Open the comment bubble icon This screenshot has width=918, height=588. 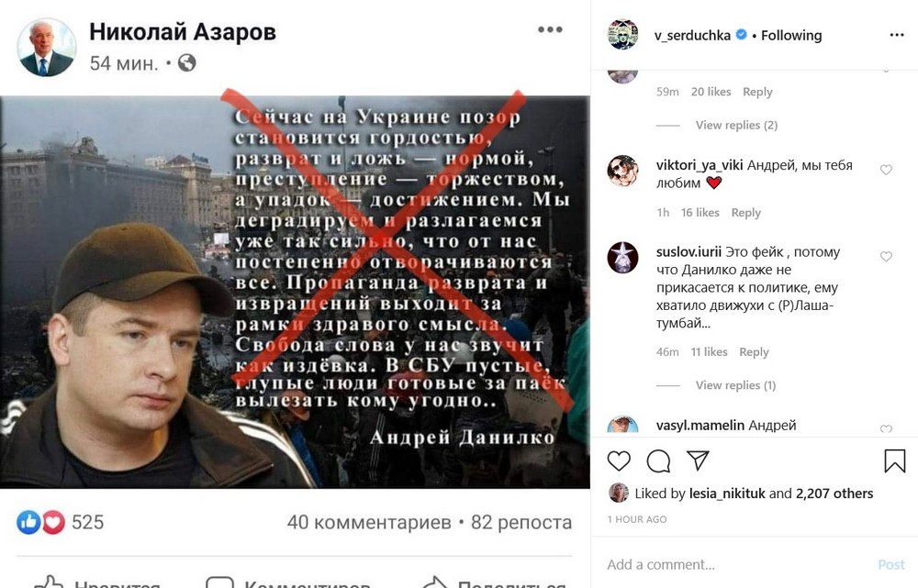[658, 461]
